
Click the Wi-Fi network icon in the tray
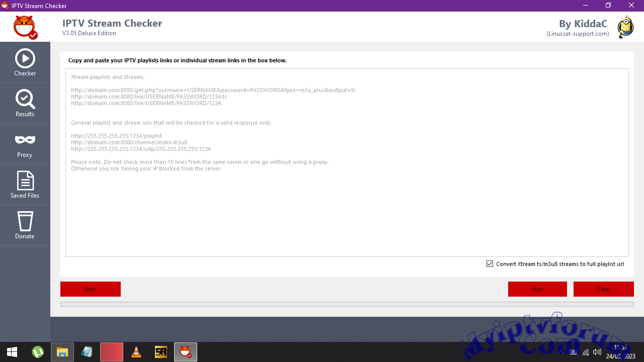(586, 352)
